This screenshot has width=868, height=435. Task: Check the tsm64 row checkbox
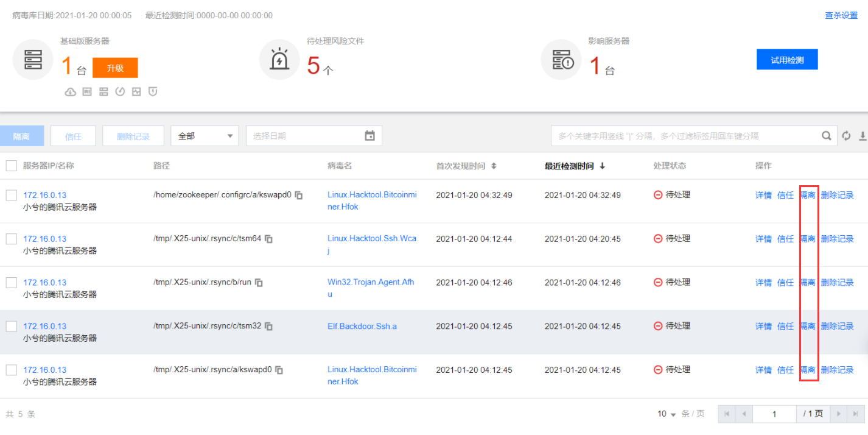tap(11, 239)
